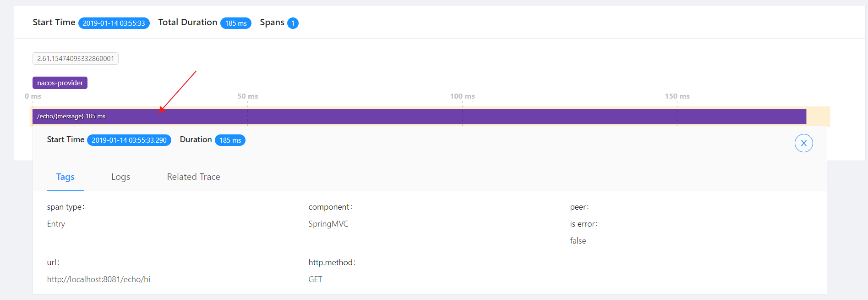Click the span Duration 185 ms badge
The height and width of the screenshot is (300, 868).
coord(230,140)
